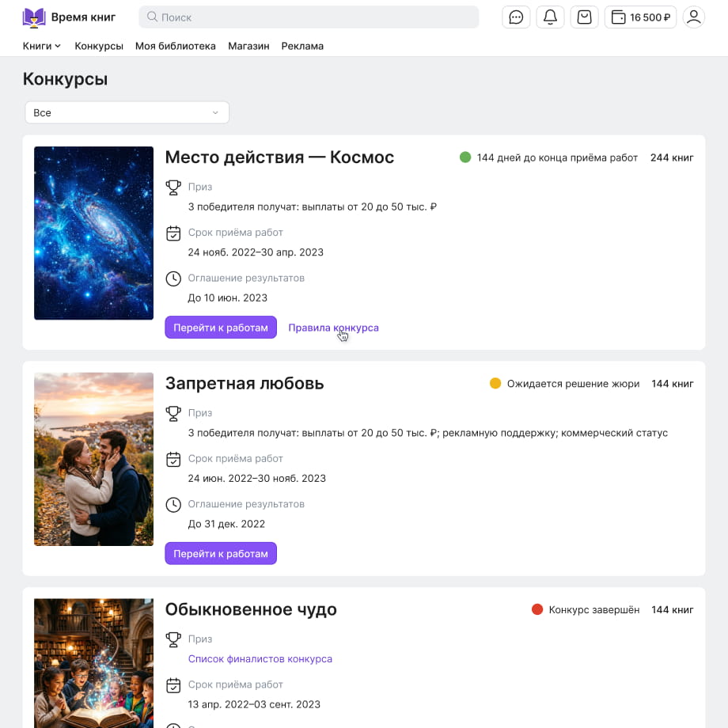Open Моя библиотека nav item
The height and width of the screenshot is (728, 728).
click(x=176, y=46)
